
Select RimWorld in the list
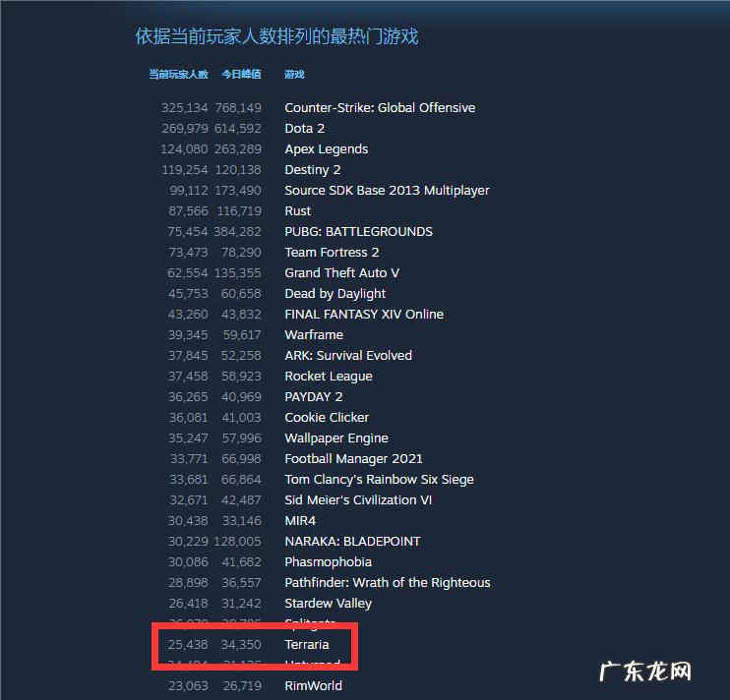point(313,686)
